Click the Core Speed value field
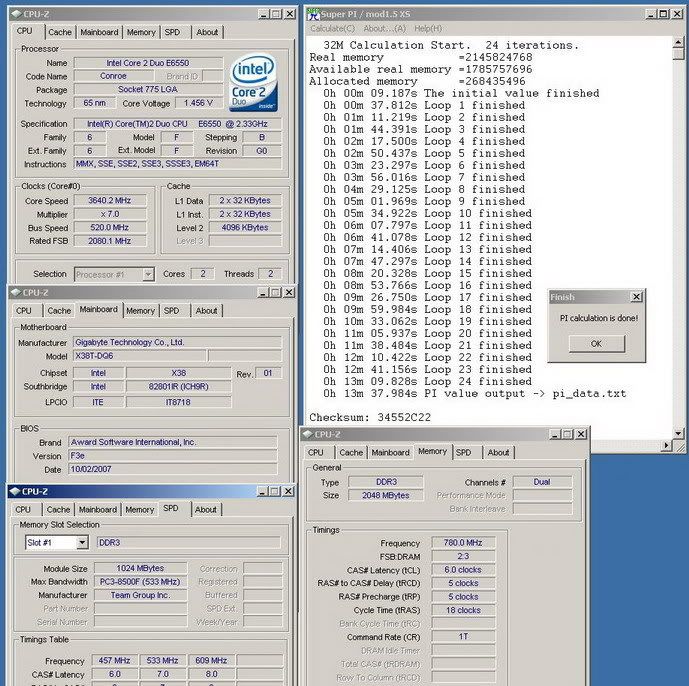Screen dimensions: 689x686 [x=116, y=200]
